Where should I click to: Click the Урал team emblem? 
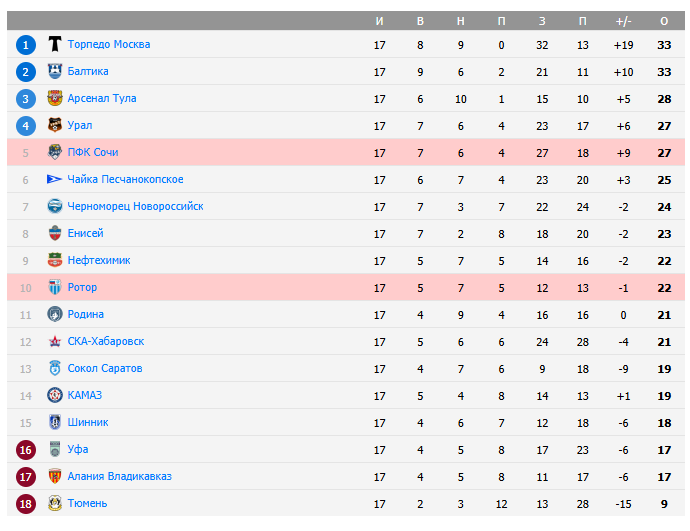click(55, 125)
